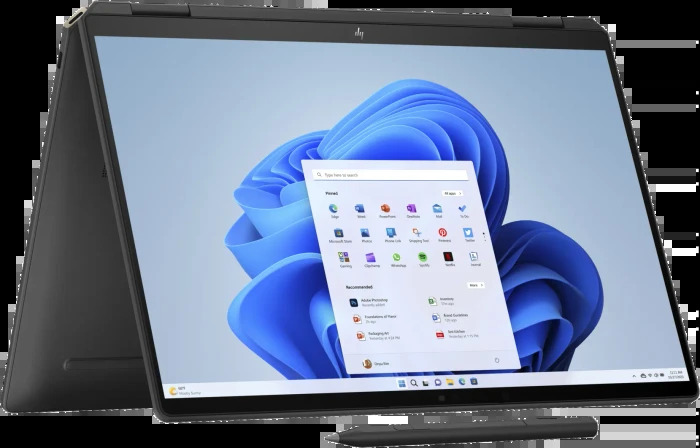Expand the All apps list
The height and width of the screenshot is (448, 700).
tap(453, 194)
